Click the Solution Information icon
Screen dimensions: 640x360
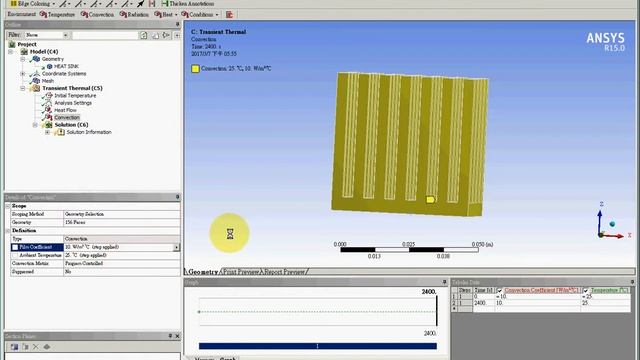pos(60,132)
